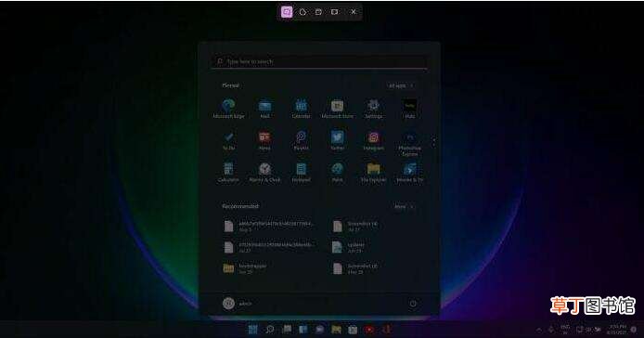Open the Twitter pinned app
644x338 pixels.
pos(337,140)
